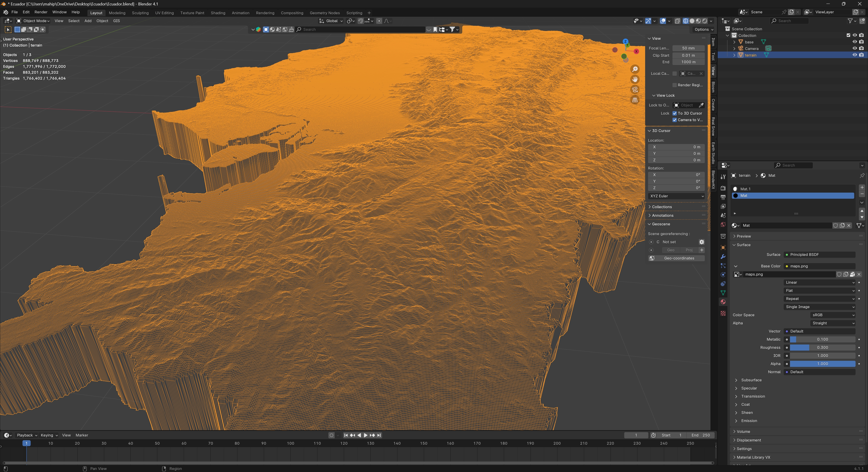Switch orthographic/perspective grid gizmo
This screenshot has height=472, width=868.
pyautogui.click(x=635, y=100)
